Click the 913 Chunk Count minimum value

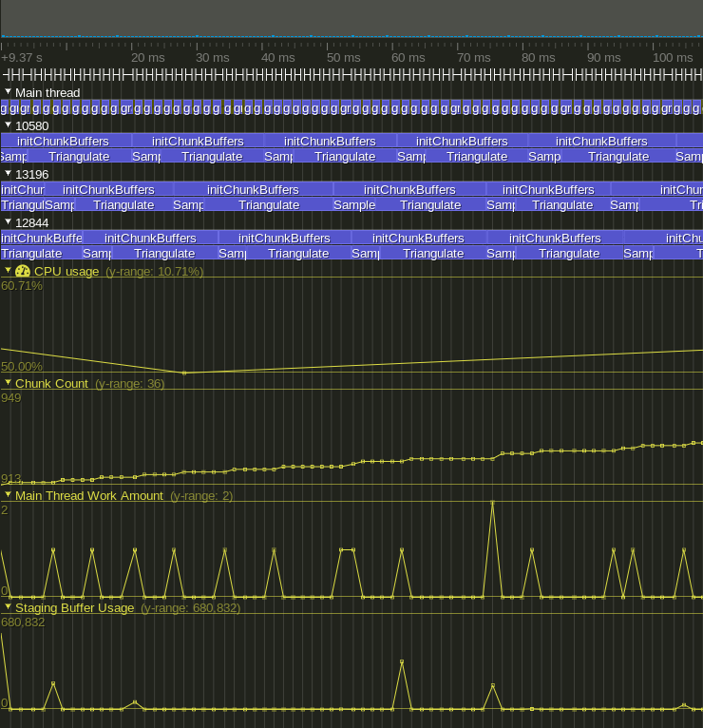pos(11,478)
